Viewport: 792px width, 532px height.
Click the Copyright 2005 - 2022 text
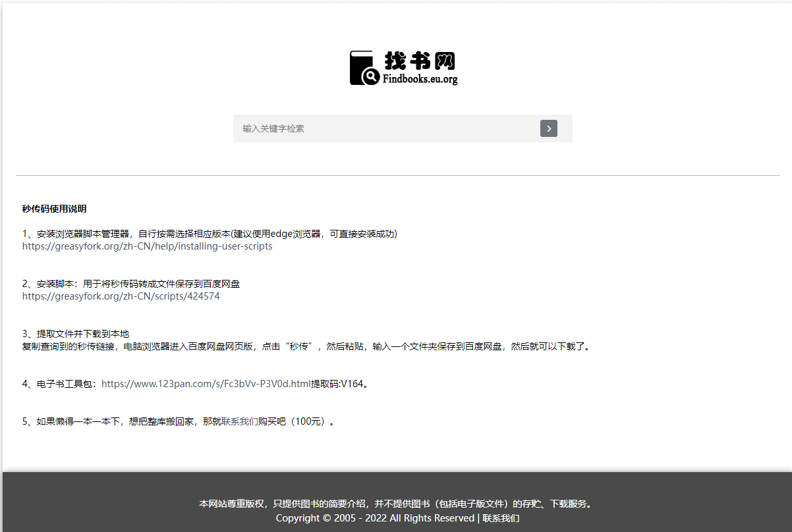point(374,518)
